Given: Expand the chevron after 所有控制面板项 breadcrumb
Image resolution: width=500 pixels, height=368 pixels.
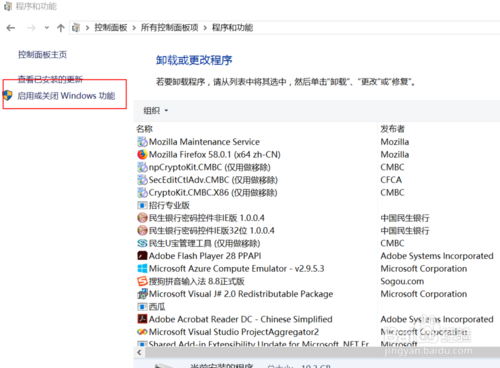Looking at the screenshot, I should [205, 28].
